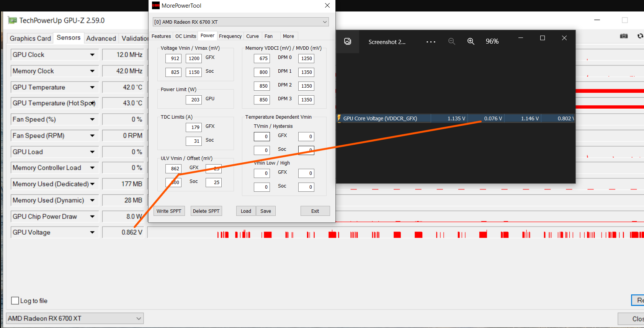
Task: Switch to the Graphics Card tab in GPU-Z
Action: [30, 38]
